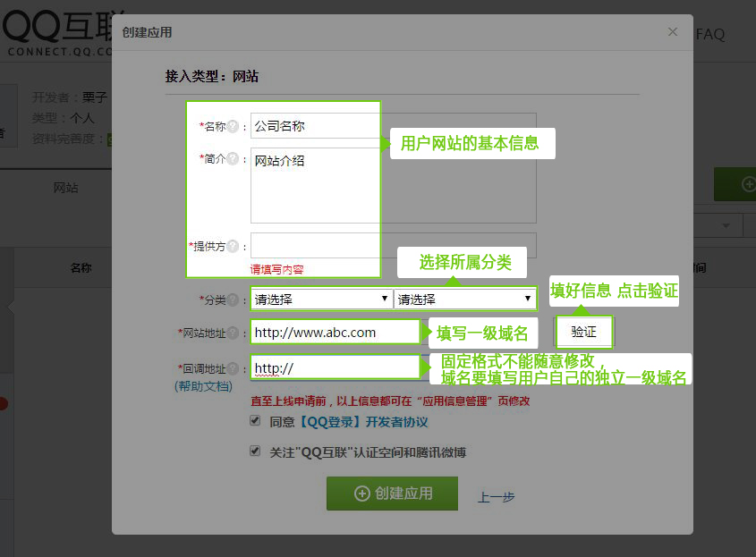Toggle the 同意 QQ登录 开发者协议 checkbox

(x=255, y=420)
